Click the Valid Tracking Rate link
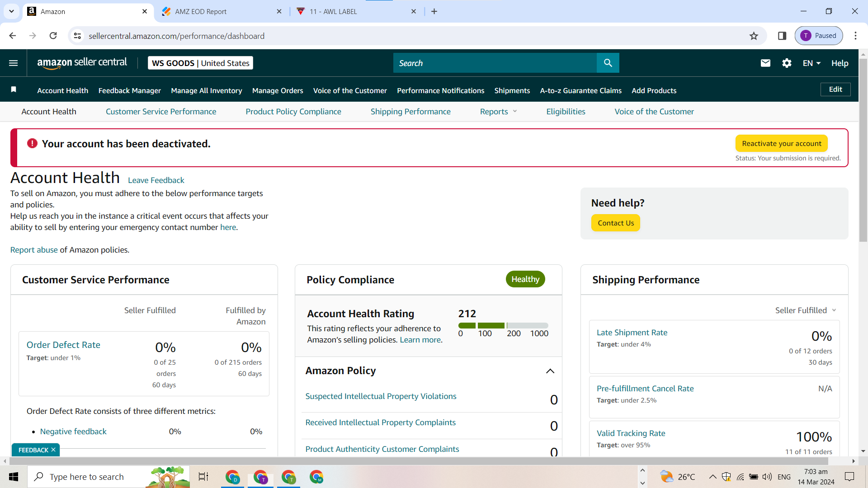The image size is (868, 488). [631, 433]
